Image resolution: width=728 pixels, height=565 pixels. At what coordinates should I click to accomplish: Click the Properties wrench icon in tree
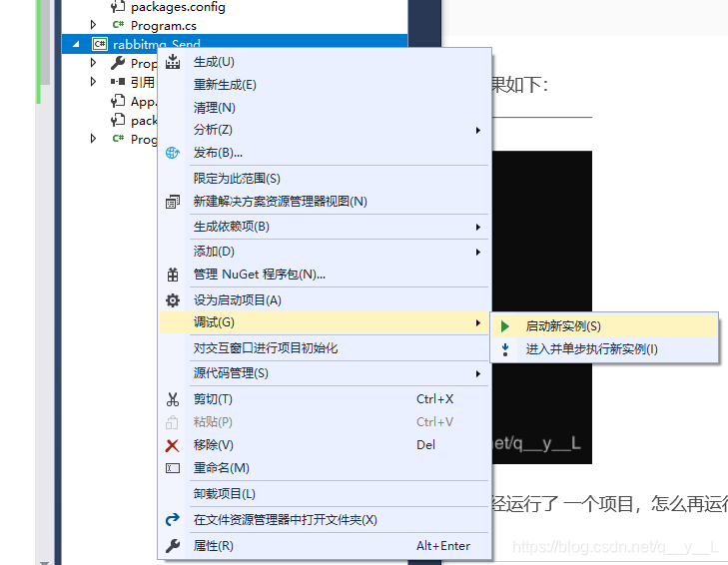pyautogui.click(x=118, y=63)
